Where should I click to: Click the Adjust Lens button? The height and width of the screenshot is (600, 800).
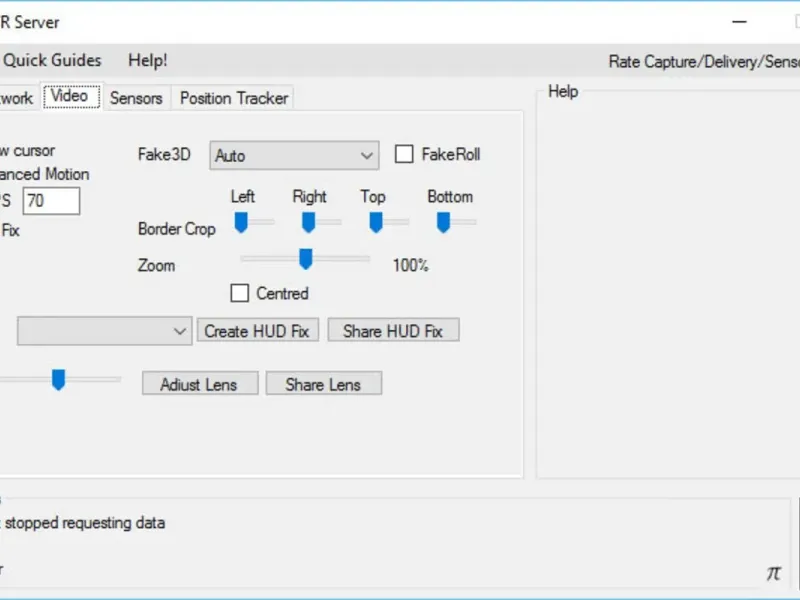[200, 384]
